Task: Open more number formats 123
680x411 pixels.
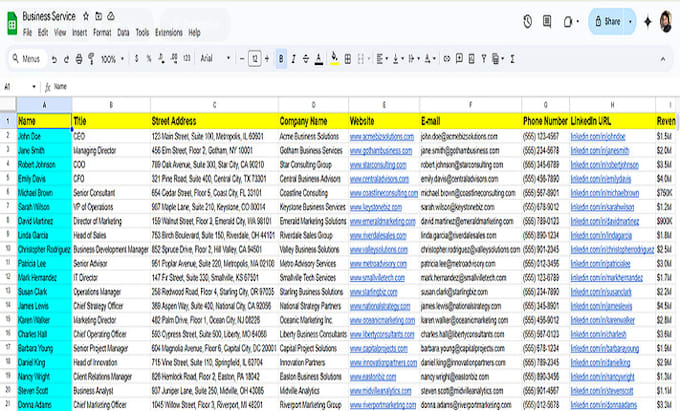Action: tap(187, 59)
